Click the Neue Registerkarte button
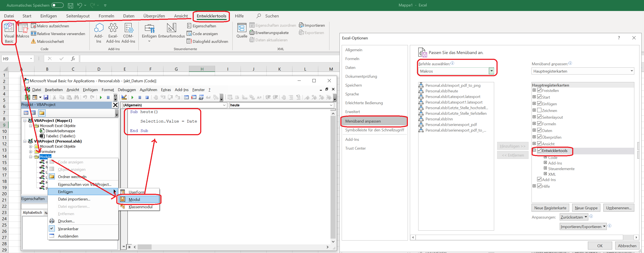The height and width of the screenshot is (253, 644). [550, 208]
